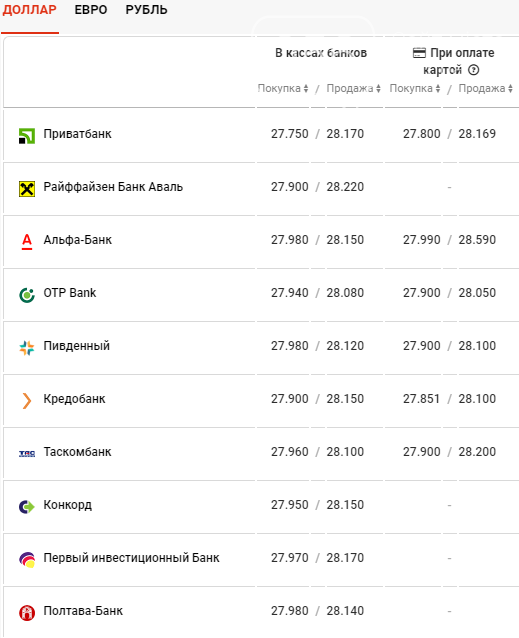Sort by card payment Продажа column
The width and height of the screenshot is (519, 638).
[486, 88]
